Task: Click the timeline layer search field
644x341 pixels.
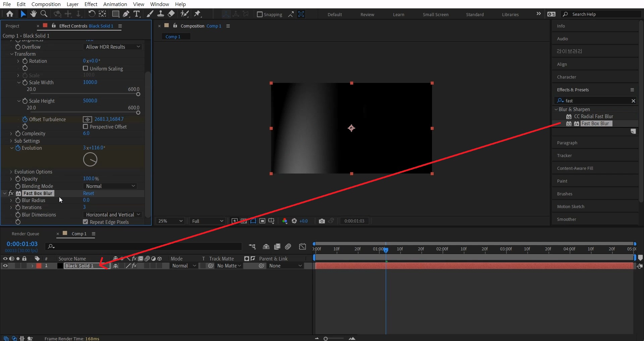Action: 143,247
